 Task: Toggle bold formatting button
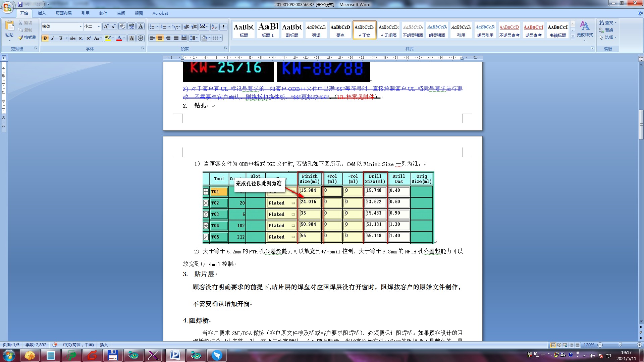[45, 38]
